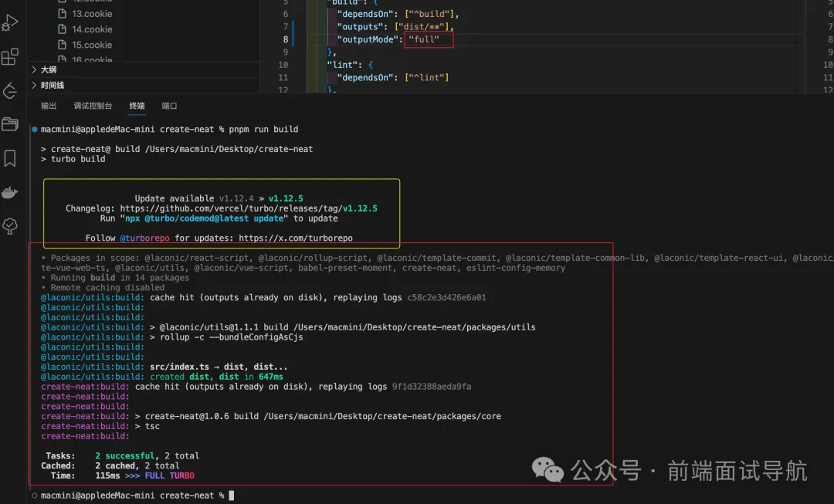Switch to the 端口 ports tab

[x=169, y=106]
